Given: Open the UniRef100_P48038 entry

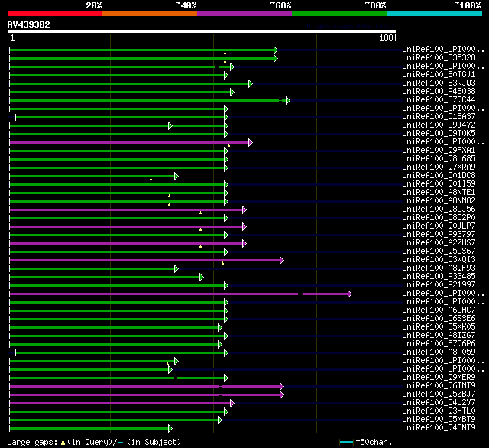Looking at the screenshot, I should coord(439,92).
